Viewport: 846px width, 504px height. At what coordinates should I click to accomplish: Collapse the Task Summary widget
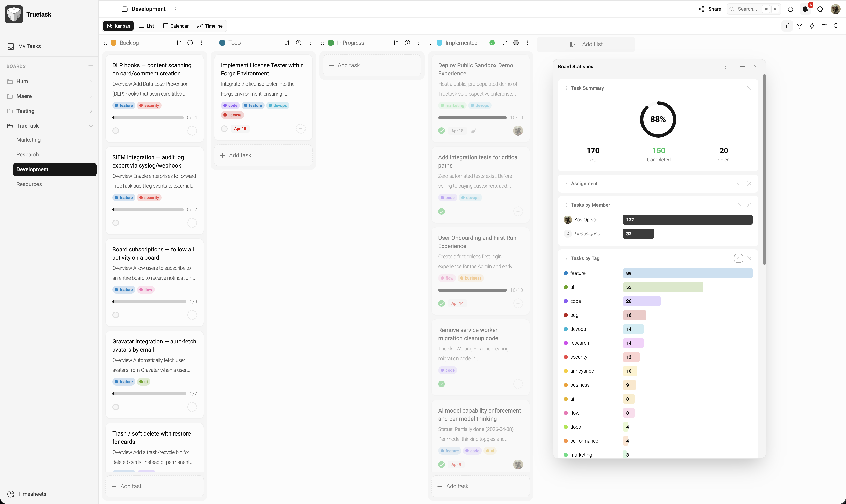pos(738,88)
